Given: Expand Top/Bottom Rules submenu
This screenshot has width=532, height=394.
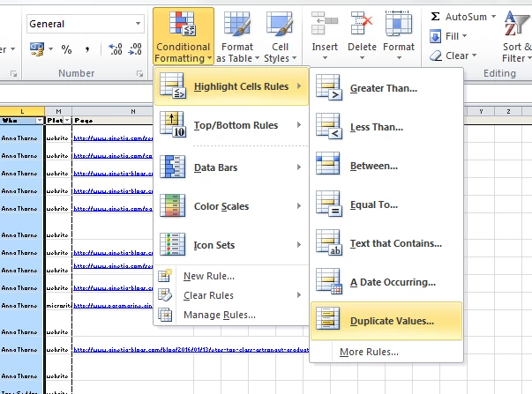Looking at the screenshot, I should [x=231, y=125].
